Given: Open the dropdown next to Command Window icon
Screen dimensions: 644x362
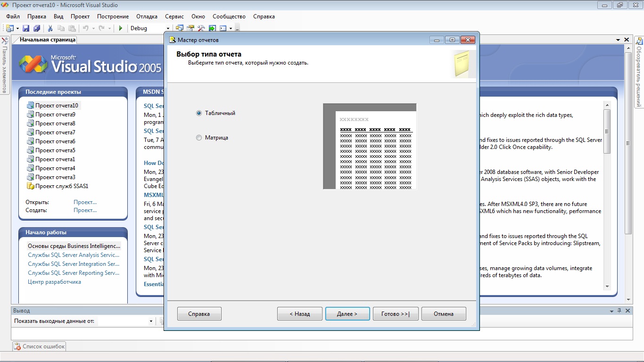Looking at the screenshot, I should pyautogui.click(x=231, y=28).
